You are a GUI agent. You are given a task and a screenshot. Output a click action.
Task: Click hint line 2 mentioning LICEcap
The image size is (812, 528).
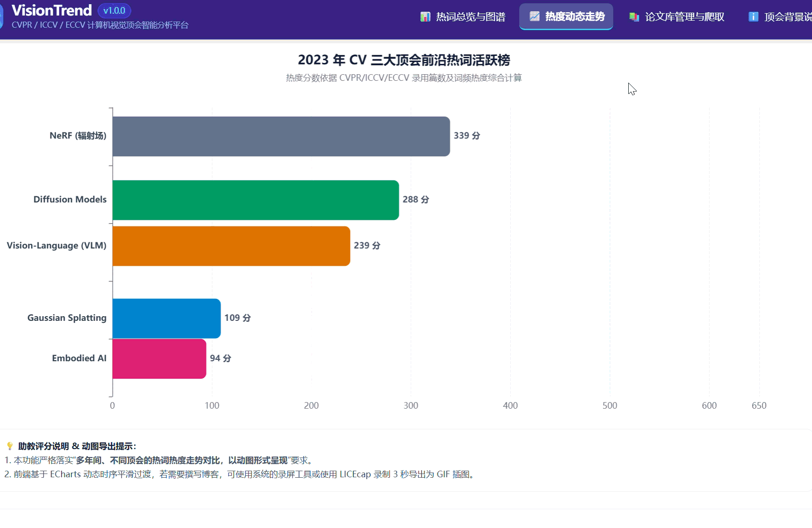click(x=241, y=474)
